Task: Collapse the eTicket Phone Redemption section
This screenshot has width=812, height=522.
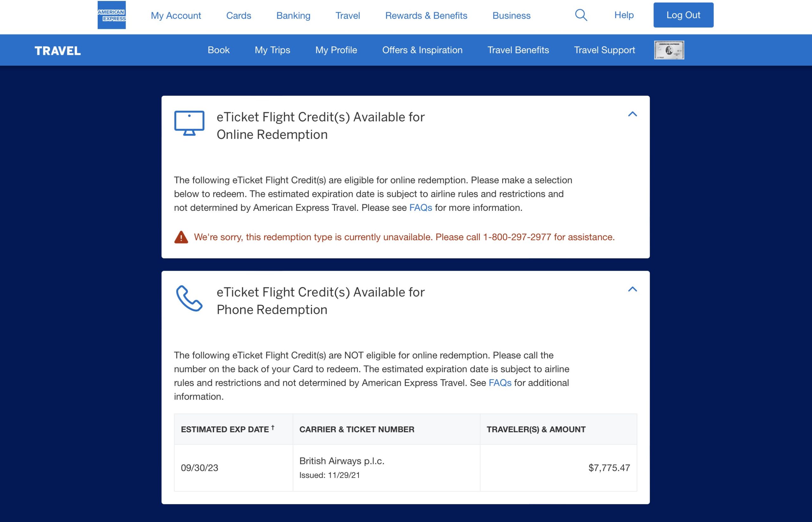Action: [x=632, y=288]
